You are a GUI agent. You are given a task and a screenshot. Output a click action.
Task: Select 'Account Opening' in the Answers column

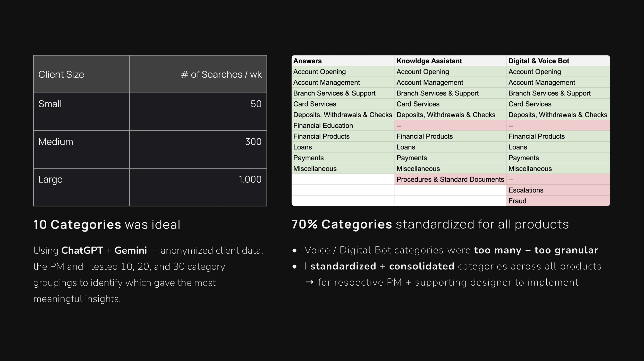(343, 72)
